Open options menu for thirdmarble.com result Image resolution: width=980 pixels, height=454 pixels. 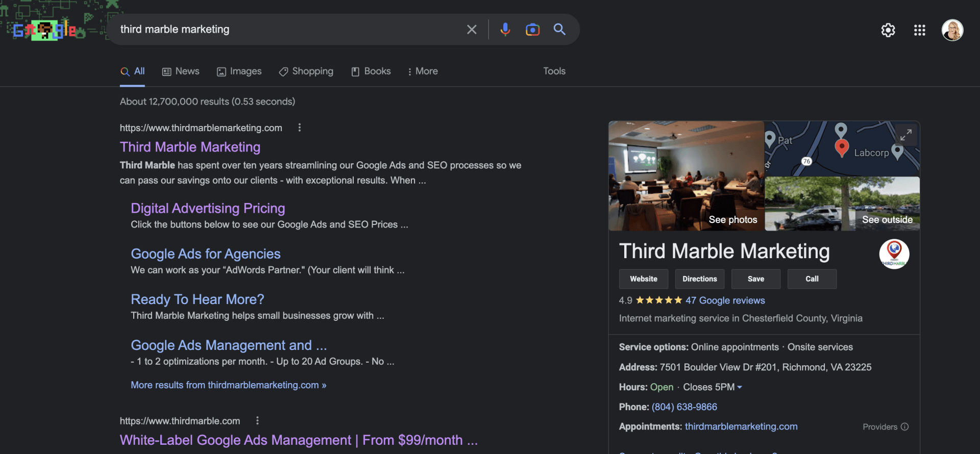(257, 420)
